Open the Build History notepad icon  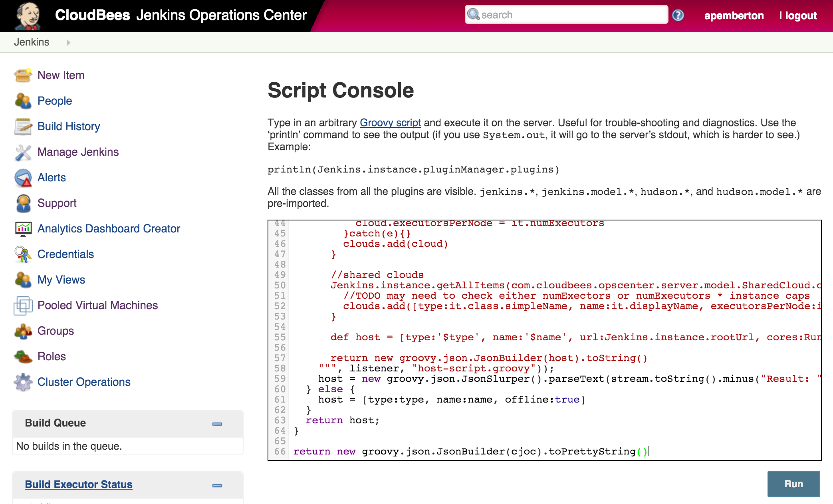pyautogui.click(x=23, y=127)
